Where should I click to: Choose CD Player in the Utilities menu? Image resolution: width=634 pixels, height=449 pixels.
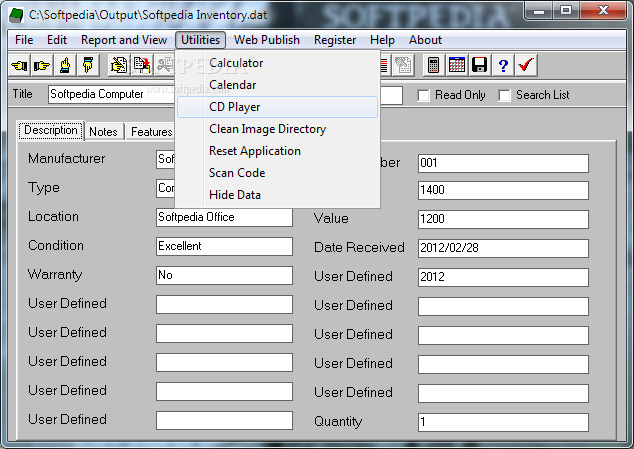pyautogui.click(x=277, y=107)
